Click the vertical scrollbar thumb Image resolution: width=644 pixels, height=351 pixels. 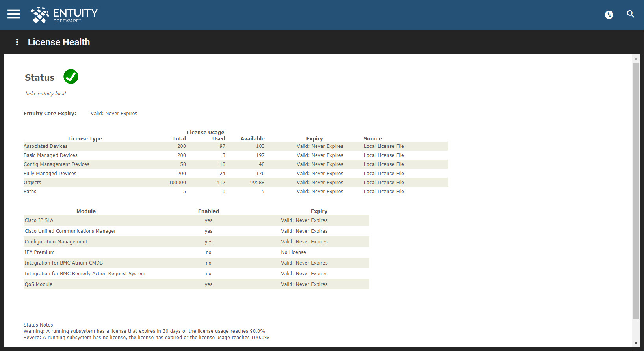[636, 190]
